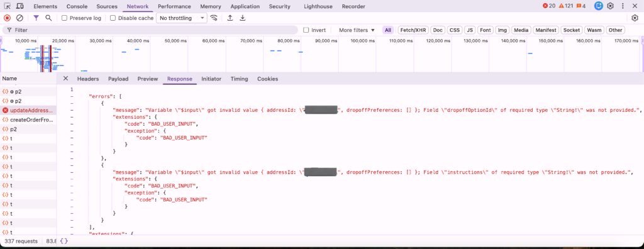Image resolution: width=644 pixels, height=249 pixels.
Task: Switch to the Console panel tab
Action: [x=77, y=6]
